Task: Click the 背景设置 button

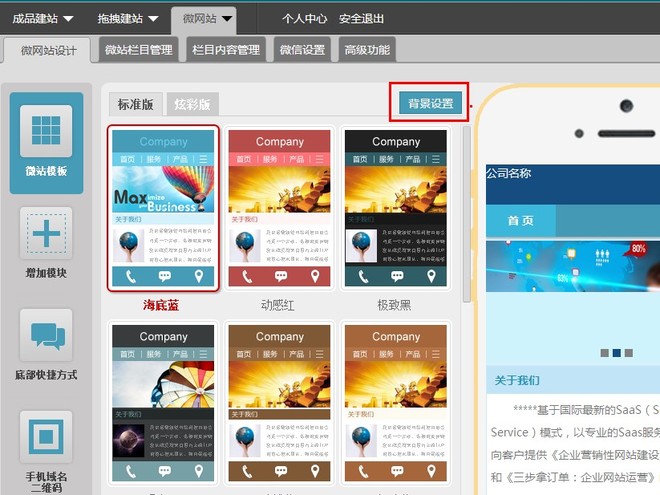Action: [430, 103]
